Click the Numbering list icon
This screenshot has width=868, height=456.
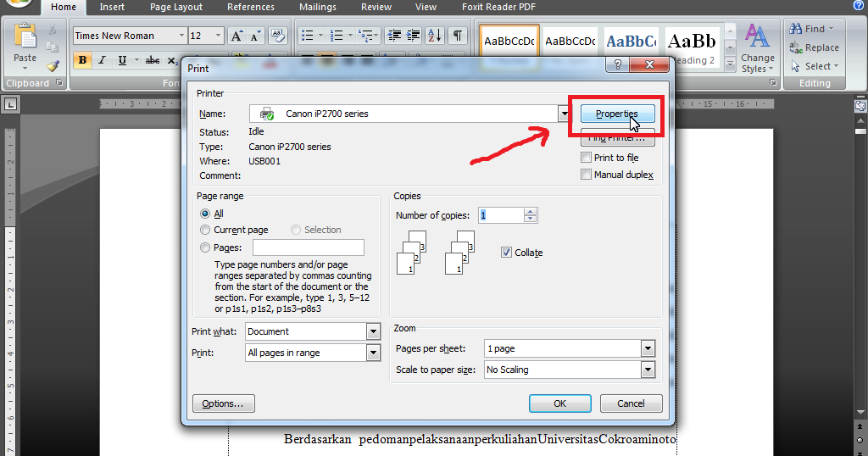336,36
